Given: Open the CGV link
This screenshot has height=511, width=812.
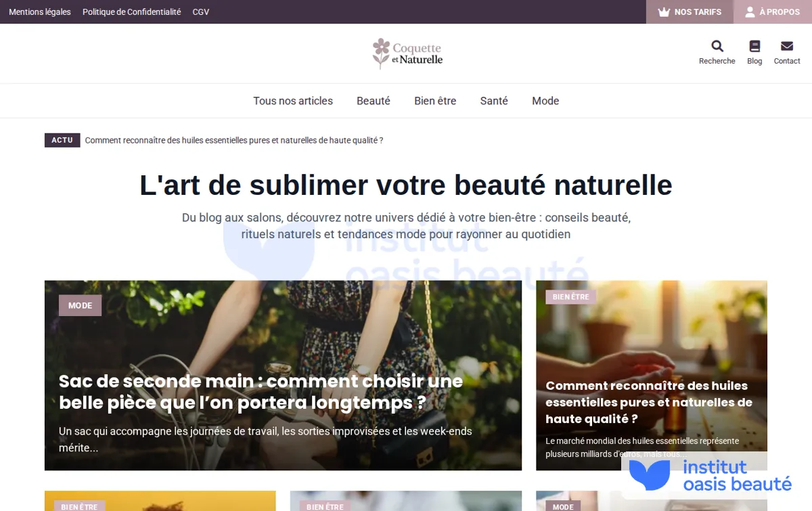Looking at the screenshot, I should point(201,12).
